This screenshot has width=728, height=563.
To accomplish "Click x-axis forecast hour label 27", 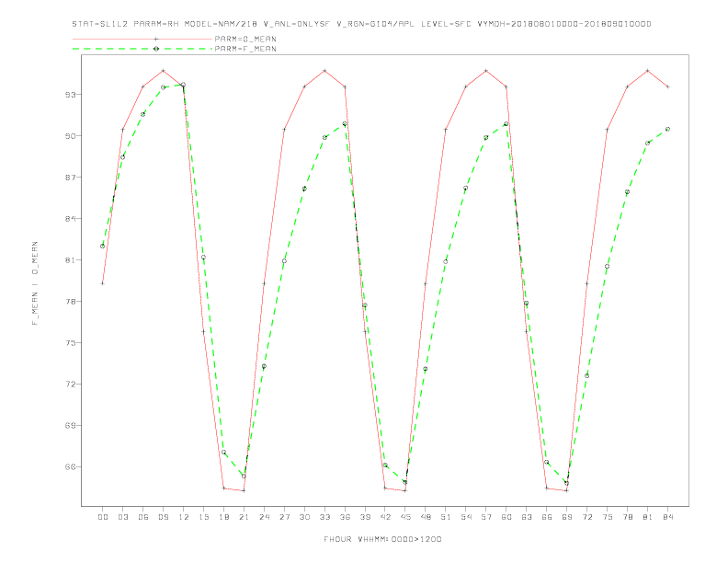I will tap(284, 517).
